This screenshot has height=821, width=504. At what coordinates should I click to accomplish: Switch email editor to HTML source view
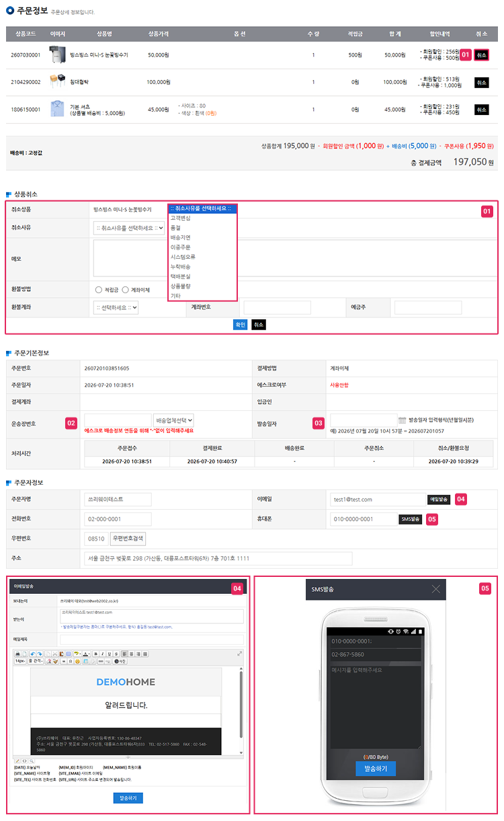tap(25, 760)
